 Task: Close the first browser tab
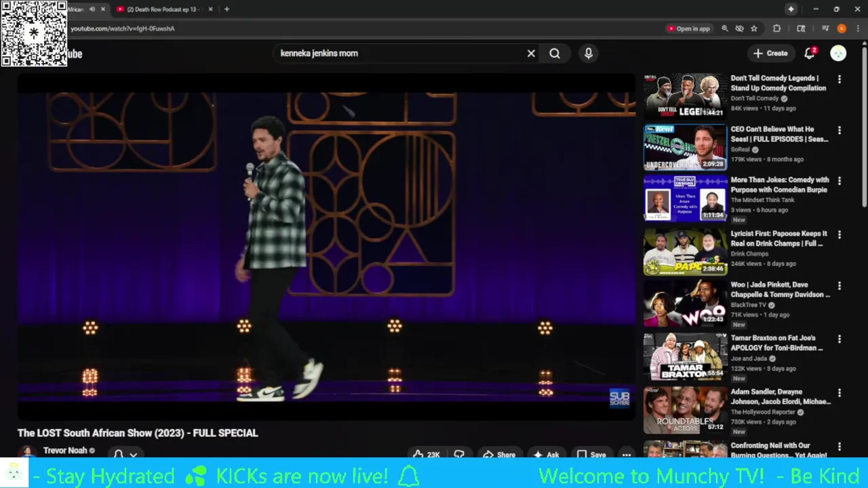click(103, 9)
